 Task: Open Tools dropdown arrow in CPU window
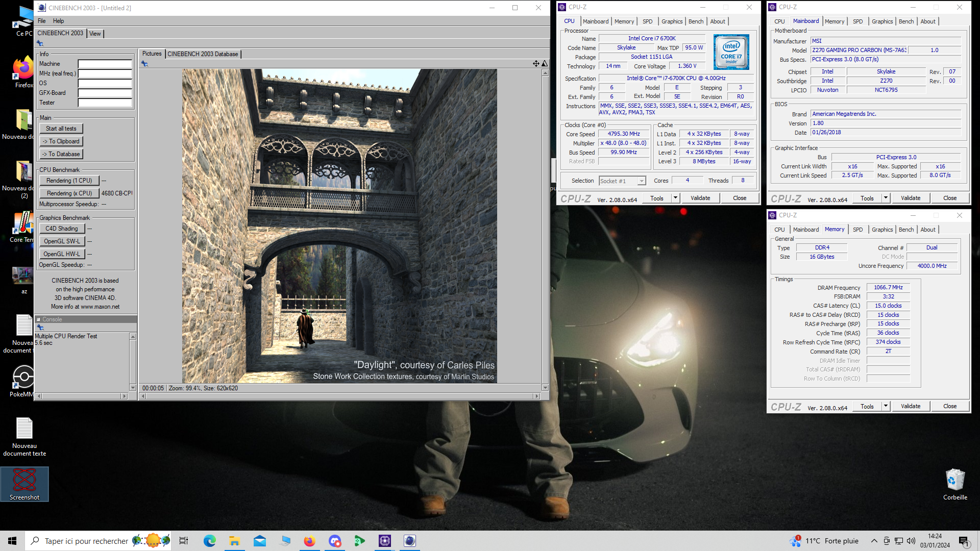pyautogui.click(x=675, y=198)
